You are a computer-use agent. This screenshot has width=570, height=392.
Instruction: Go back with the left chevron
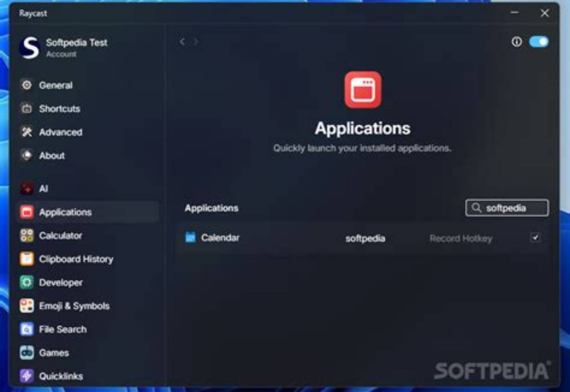pyautogui.click(x=182, y=42)
